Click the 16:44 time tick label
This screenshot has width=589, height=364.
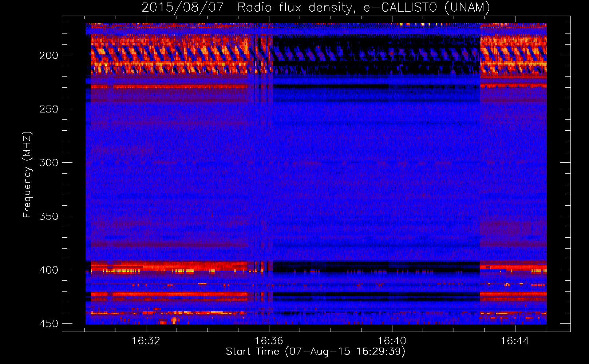point(515,341)
